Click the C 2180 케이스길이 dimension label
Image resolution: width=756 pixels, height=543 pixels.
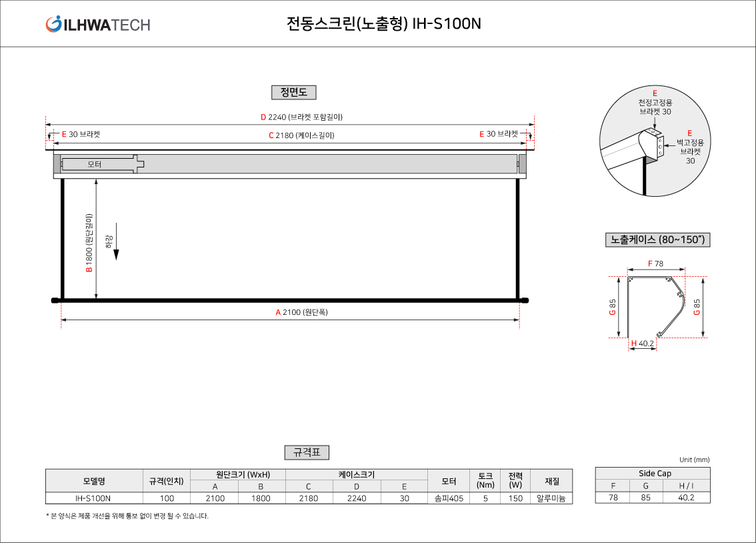[x=301, y=135]
